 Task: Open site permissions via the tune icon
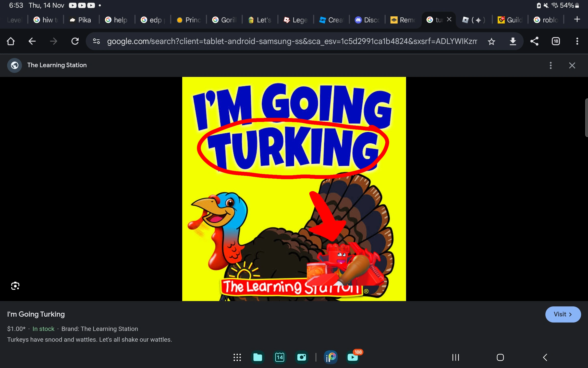pos(96,41)
